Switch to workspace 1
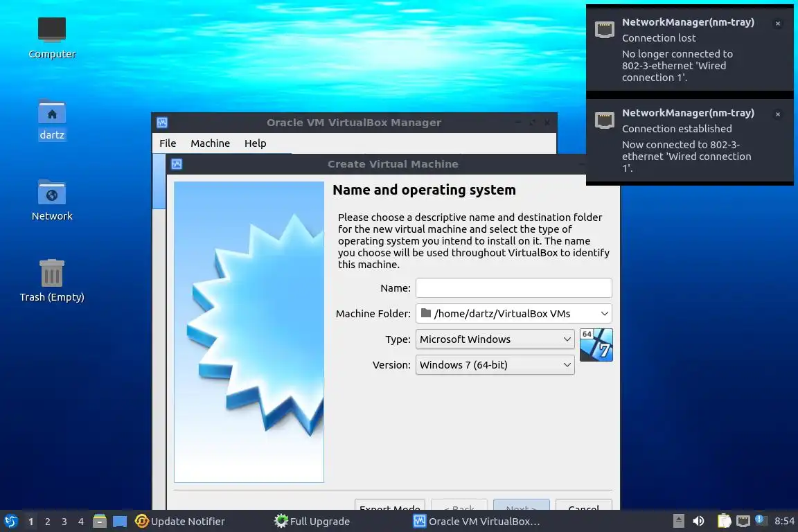Image resolution: width=798 pixels, height=532 pixels. (x=30, y=522)
